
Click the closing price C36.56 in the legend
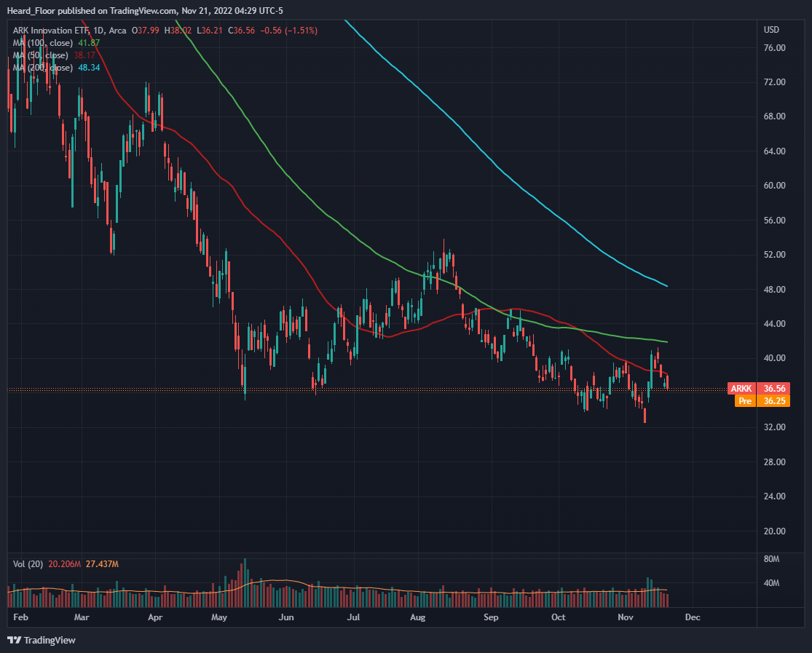241,31
